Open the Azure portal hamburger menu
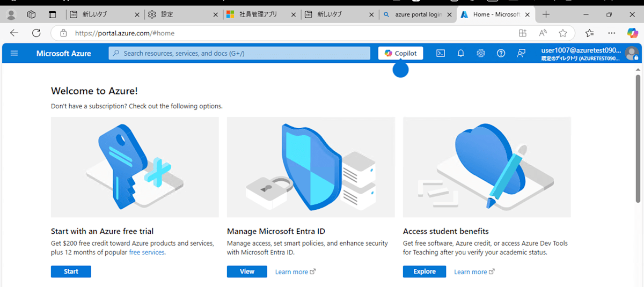The width and height of the screenshot is (644, 287). [14, 53]
